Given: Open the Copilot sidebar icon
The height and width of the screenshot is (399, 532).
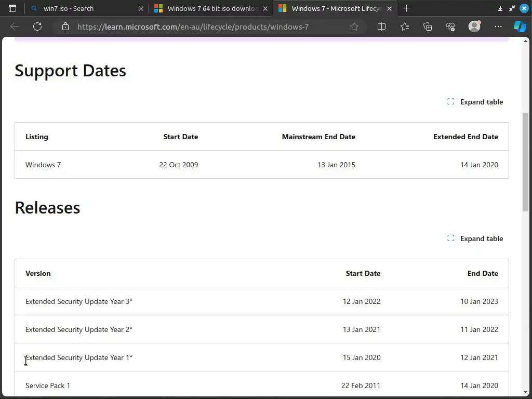Looking at the screenshot, I should click(x=520, y=26).
